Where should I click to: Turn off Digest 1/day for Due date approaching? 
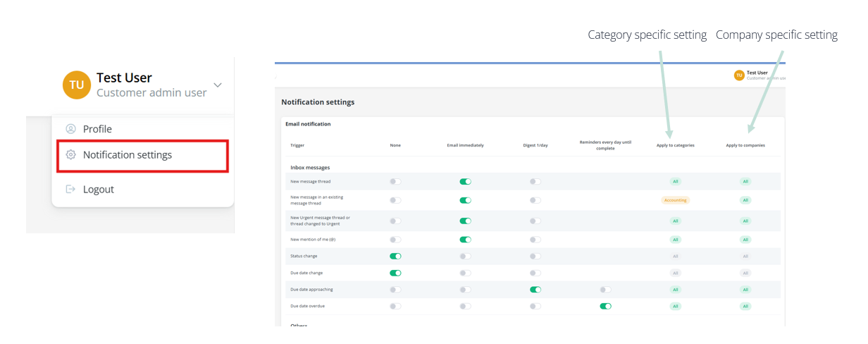pos(535,290)
